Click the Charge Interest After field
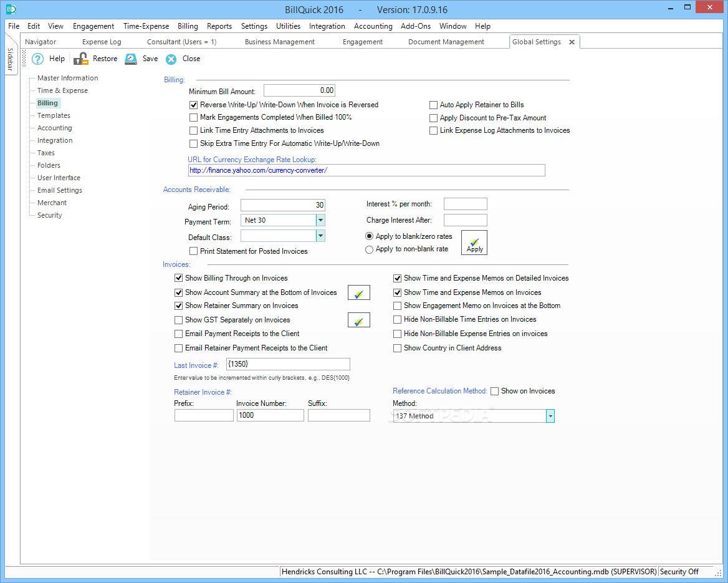The width and height of the screenshot is (728, 583). click(x=465, y=220)
